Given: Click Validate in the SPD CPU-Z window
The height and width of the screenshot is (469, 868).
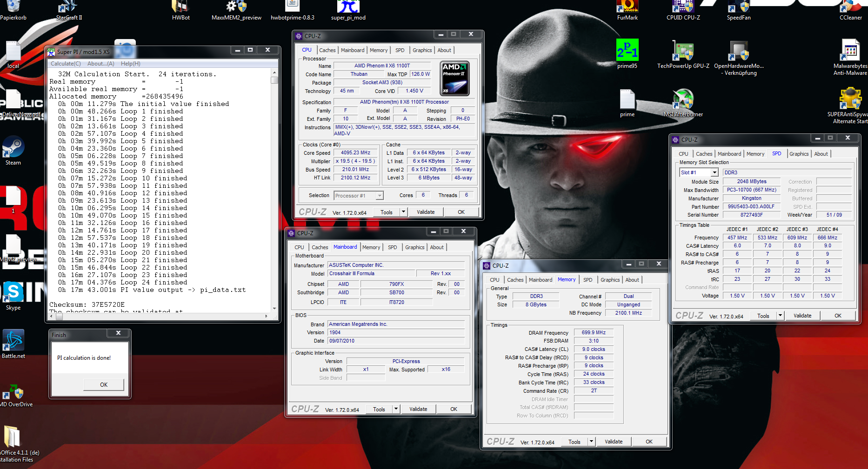Looking at the screenshot, I should point(802,316).
